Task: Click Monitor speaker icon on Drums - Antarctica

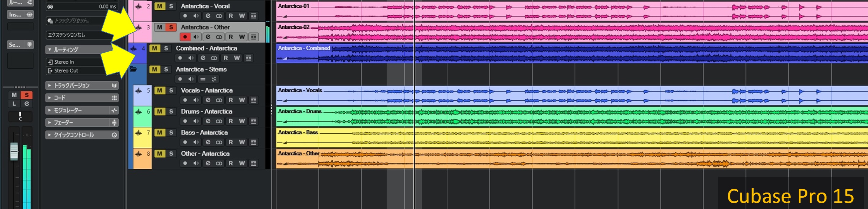Action: click(x=196, y=121)
